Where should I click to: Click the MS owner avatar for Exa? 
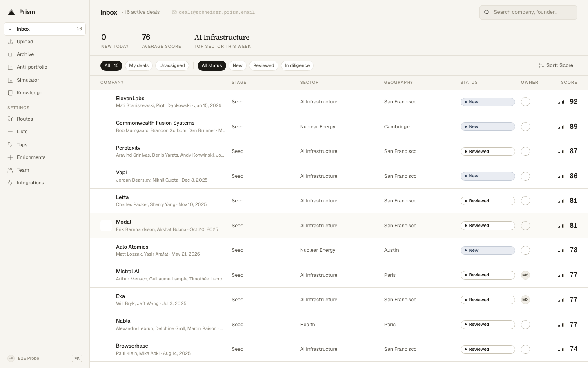[526, 300]
